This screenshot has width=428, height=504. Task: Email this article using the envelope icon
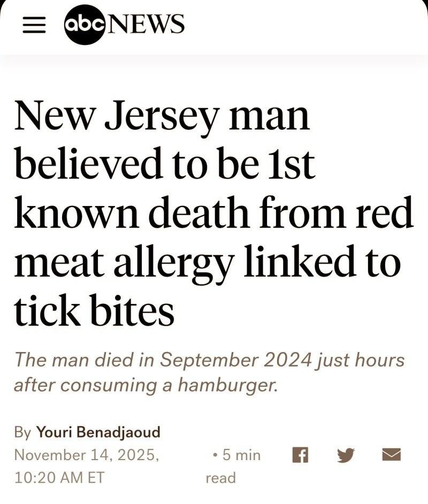click(x=391, y=455)
